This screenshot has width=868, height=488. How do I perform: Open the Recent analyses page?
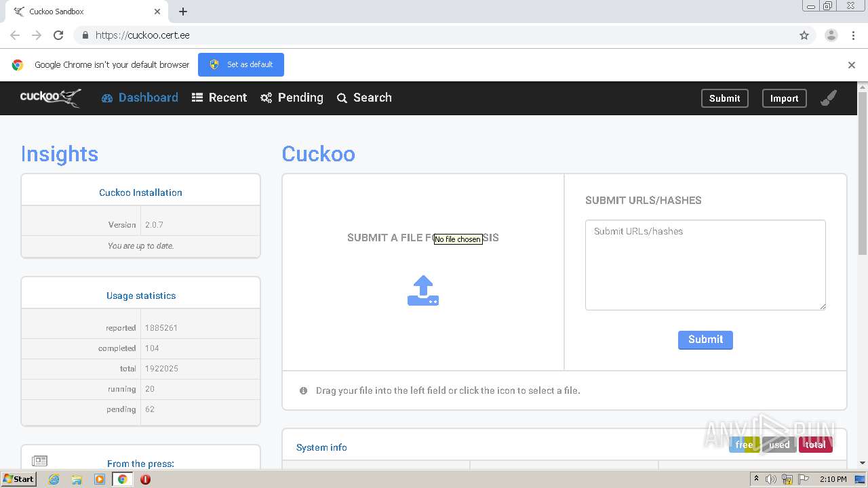(219, 98)
